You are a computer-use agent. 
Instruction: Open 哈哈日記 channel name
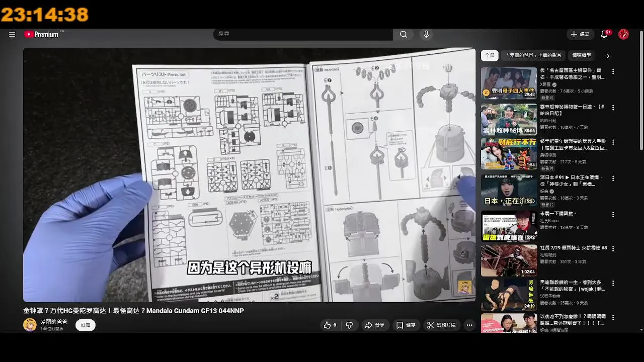point(547,121)
